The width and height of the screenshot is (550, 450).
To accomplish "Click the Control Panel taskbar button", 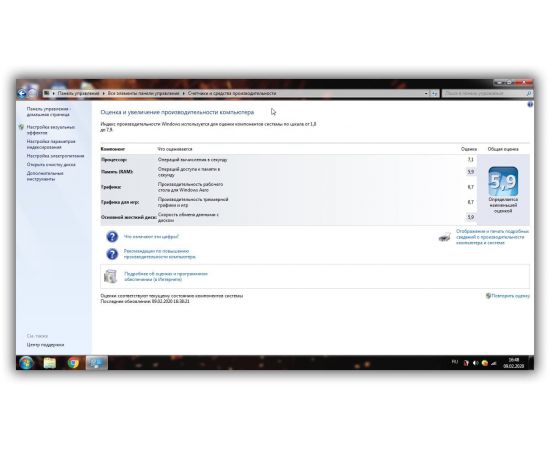I will point(97,363).
